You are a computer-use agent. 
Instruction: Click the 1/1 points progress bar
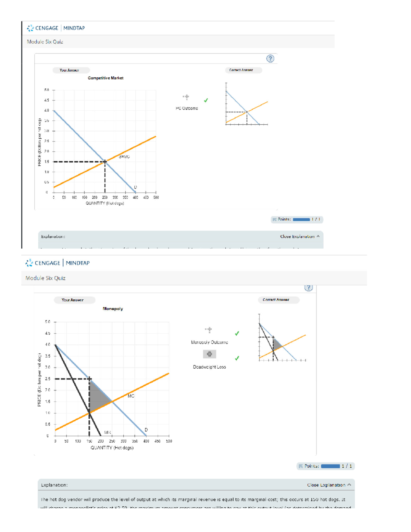(301, 219)
